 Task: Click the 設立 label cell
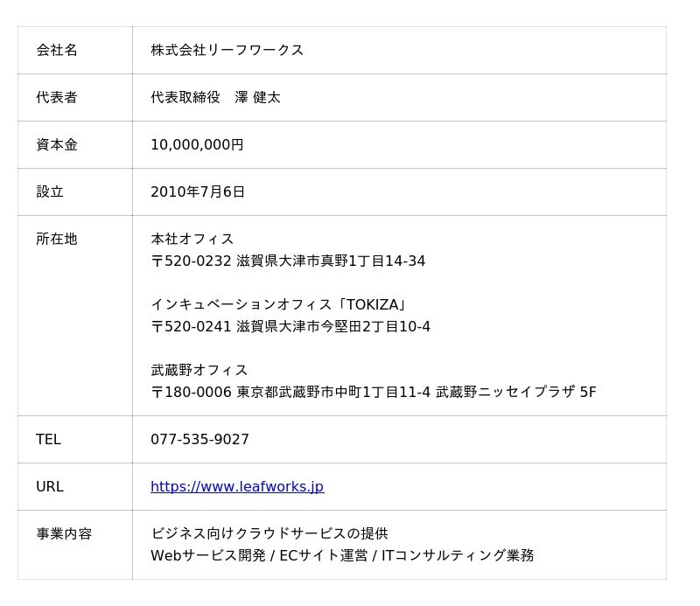tap(50, 192)
